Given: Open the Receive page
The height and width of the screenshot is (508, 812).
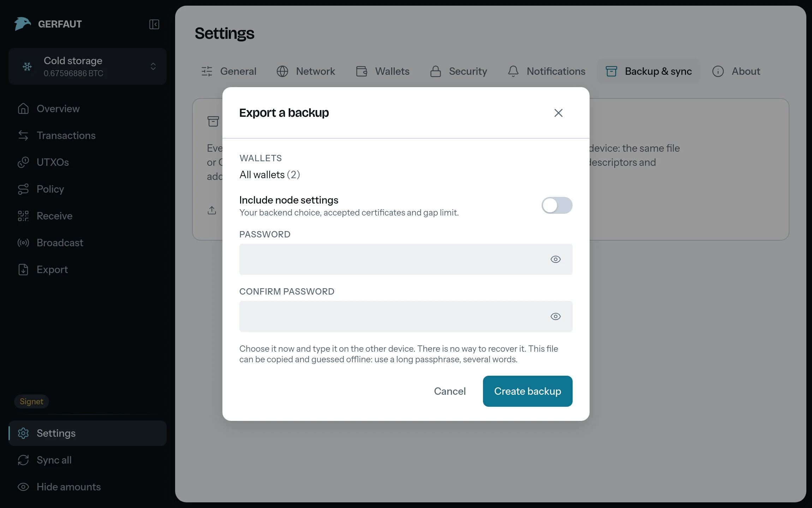Looking at the screenshot, I should pos(88,216).
